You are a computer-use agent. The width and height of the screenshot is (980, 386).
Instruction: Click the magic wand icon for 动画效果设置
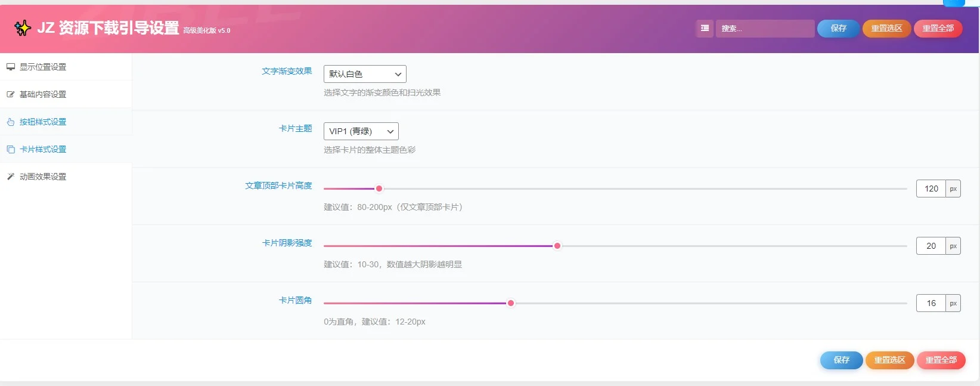11,177
